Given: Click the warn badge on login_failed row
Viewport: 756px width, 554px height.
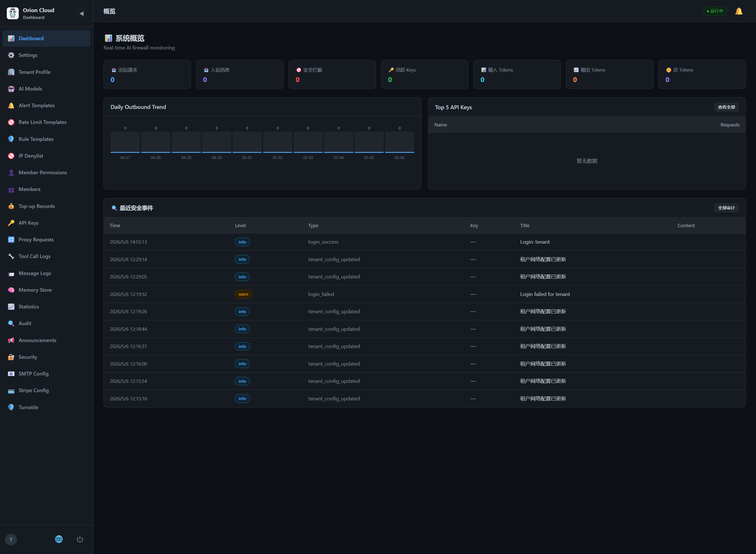Looking at the screenshot, I should pos(243,295).
